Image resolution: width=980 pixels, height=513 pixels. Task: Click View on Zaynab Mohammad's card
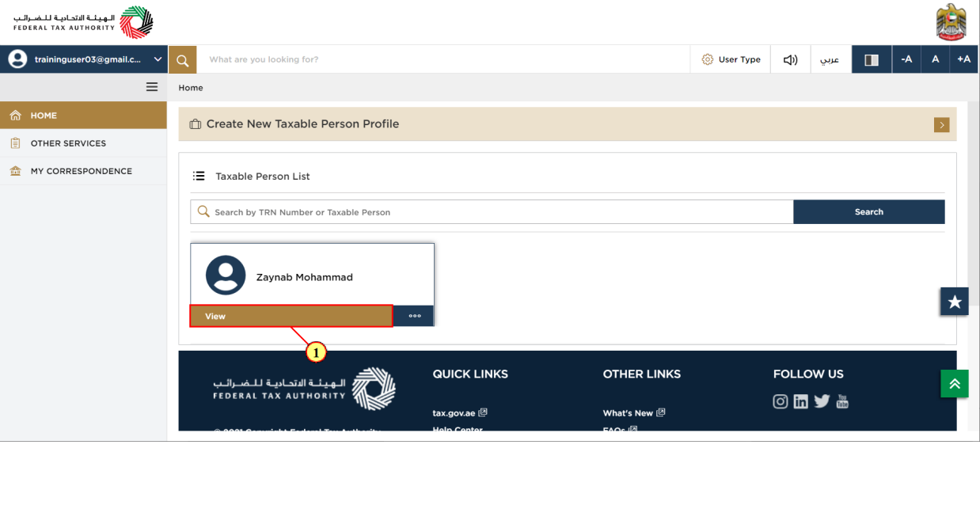(291, 316)
